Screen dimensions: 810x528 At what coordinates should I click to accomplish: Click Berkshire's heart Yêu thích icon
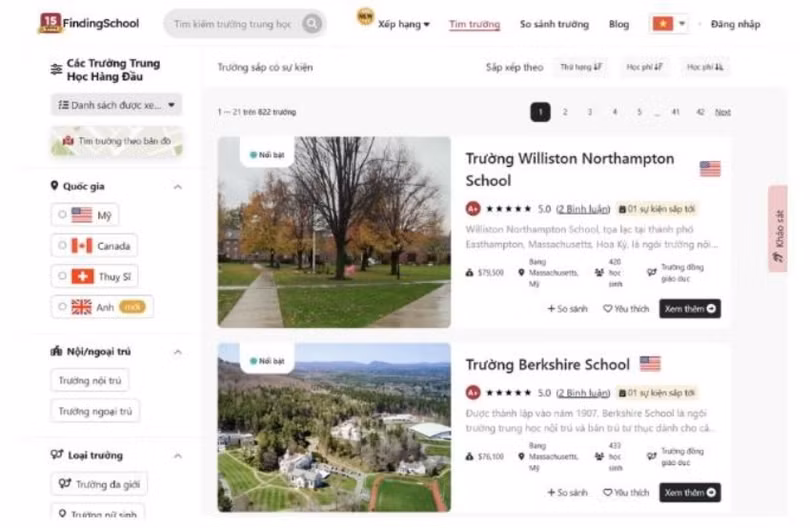(x=608, y=492)
